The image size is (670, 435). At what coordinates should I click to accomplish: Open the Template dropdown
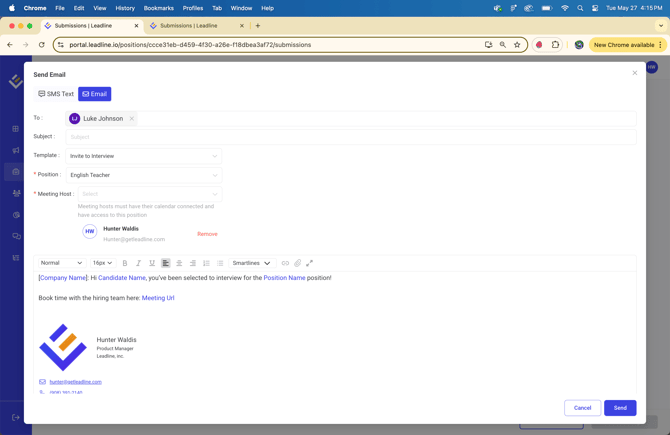pos(144,156)
